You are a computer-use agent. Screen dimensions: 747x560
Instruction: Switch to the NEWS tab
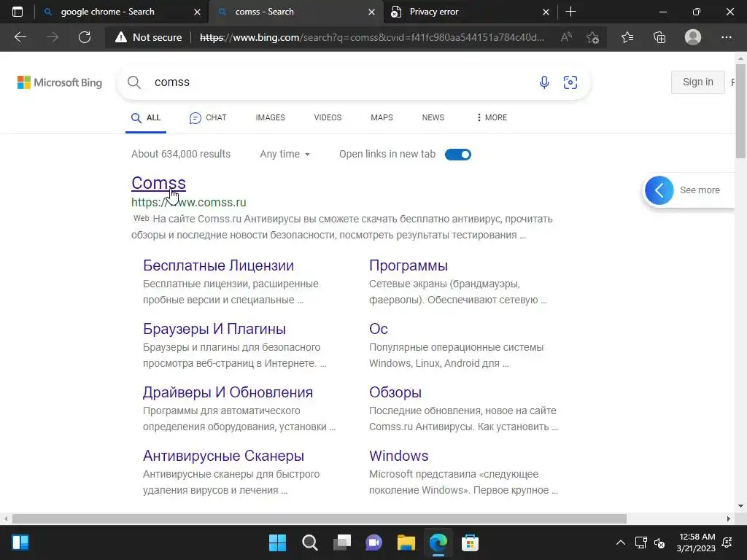click(x=433, y=117)
